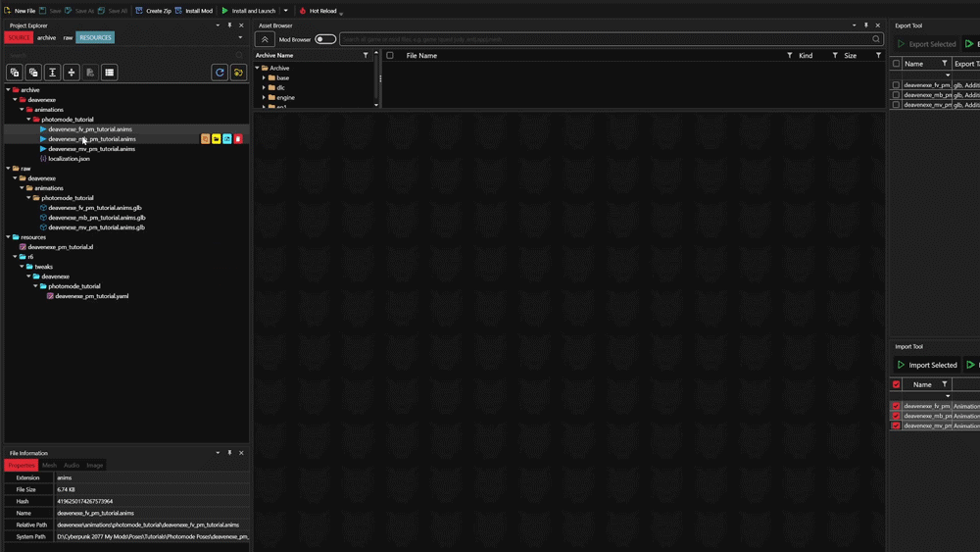Click the red delete icon on the hovered anims file
This screenshot has width=980, height=552.
tap(238, 139)
